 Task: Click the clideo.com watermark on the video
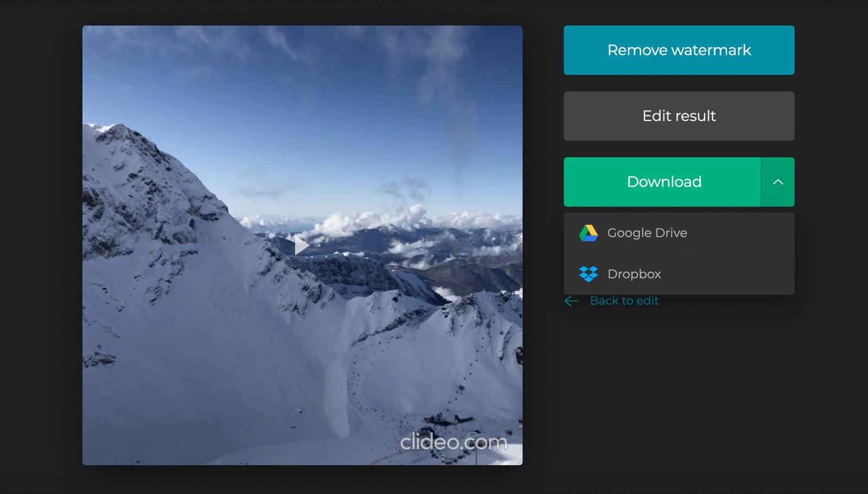pos(454,442)
